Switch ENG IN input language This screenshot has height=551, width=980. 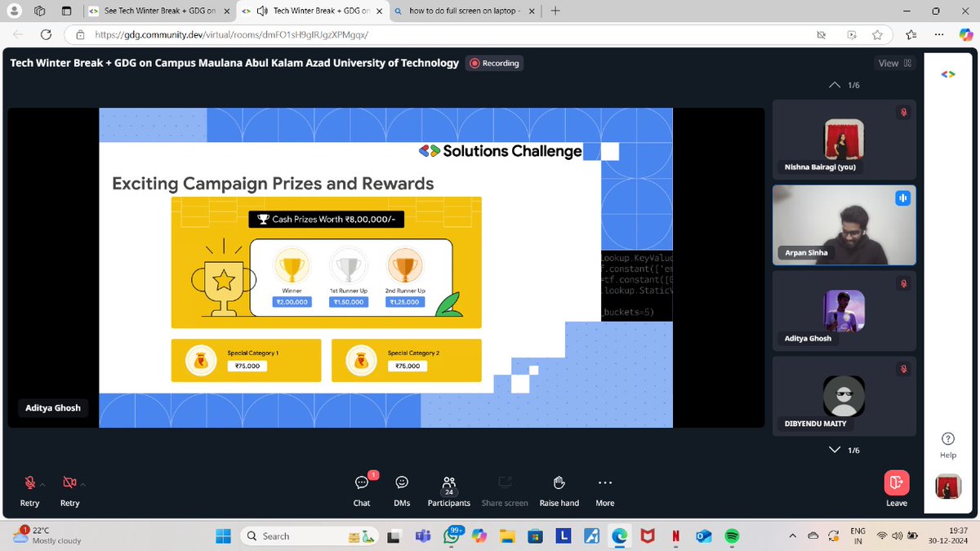[x=857, y=535]
